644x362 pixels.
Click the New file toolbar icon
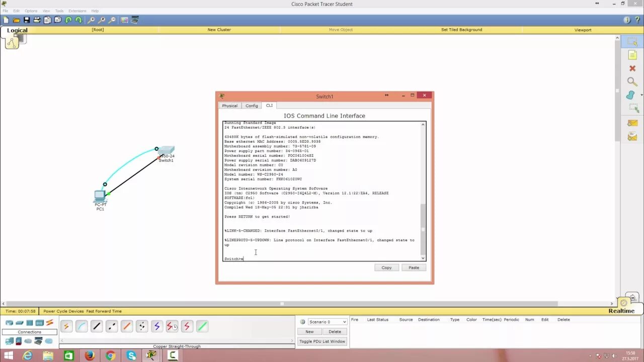click(x=6, y=20)
